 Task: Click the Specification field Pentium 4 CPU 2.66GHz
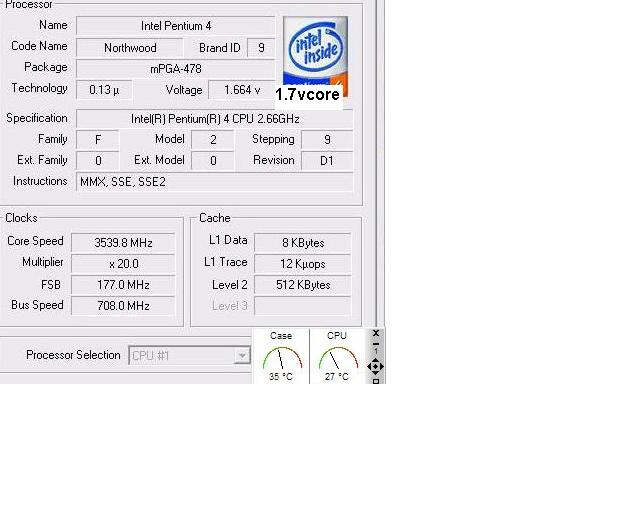(x=215, y=119)
